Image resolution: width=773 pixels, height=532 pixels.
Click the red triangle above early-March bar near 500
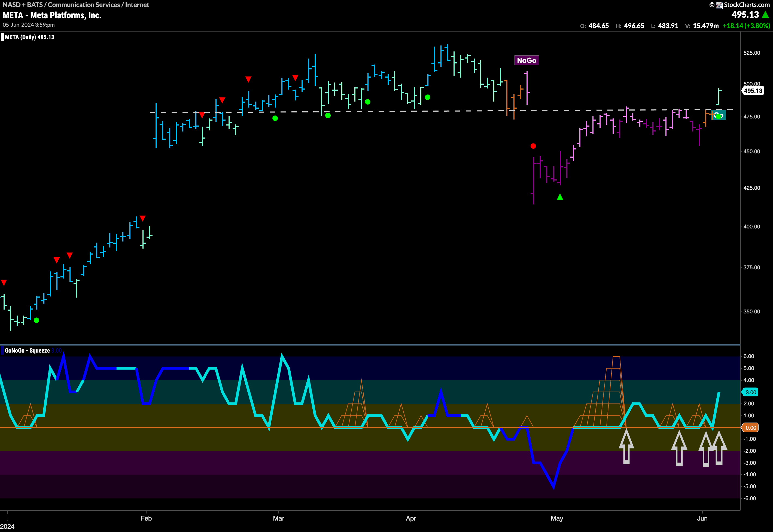tap(295, 78)
